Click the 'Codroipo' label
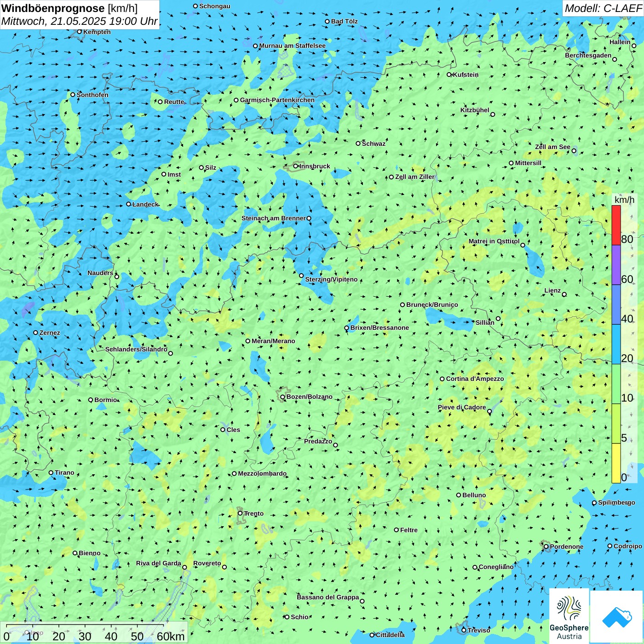The image size is (644, 644). pyautogui.click(x=628, y=546)
